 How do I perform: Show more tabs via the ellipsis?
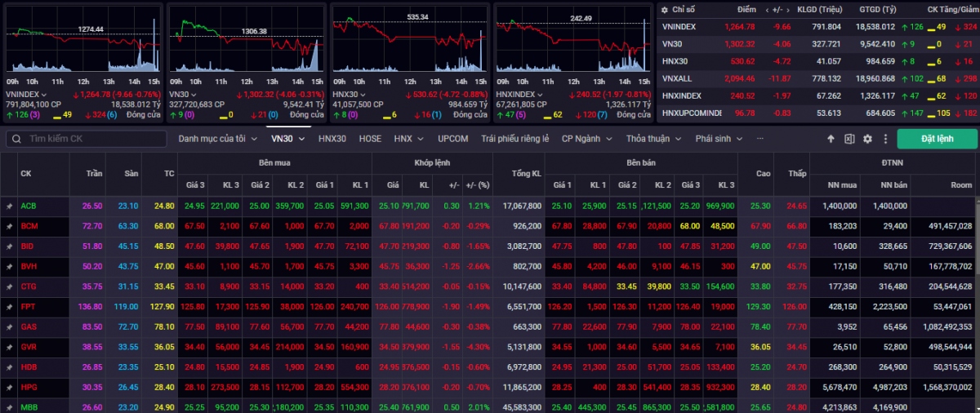(760, 139)
